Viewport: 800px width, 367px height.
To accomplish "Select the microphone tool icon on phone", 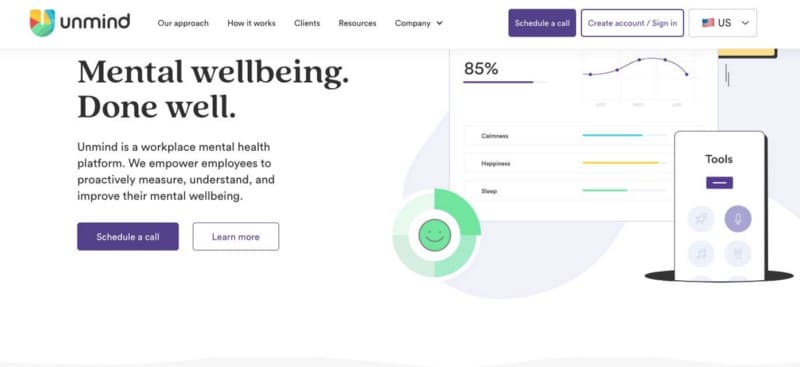I will coord(738,219).
